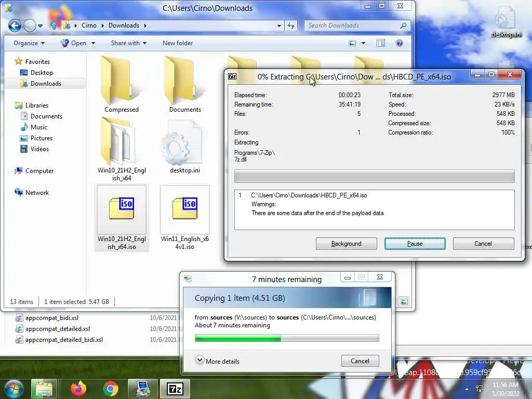
Task: Select the Documents folder icon in file list
Action: [x=185, y=84]
